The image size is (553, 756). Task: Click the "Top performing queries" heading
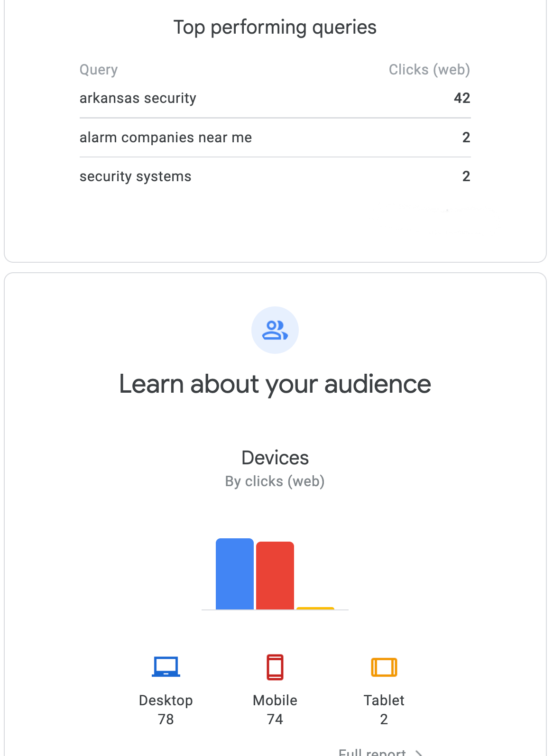pos(275,28)
